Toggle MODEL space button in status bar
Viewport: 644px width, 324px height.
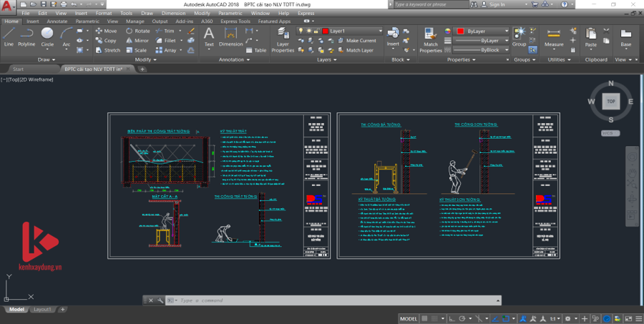tap(409, 318)
